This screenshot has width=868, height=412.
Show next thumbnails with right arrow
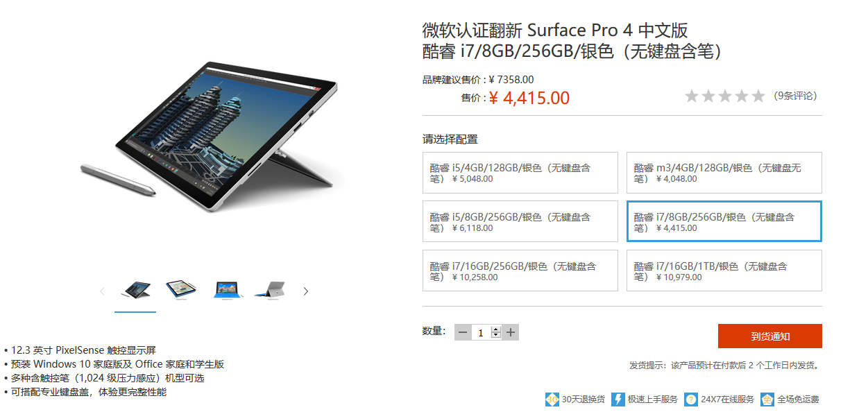point(306,291)
